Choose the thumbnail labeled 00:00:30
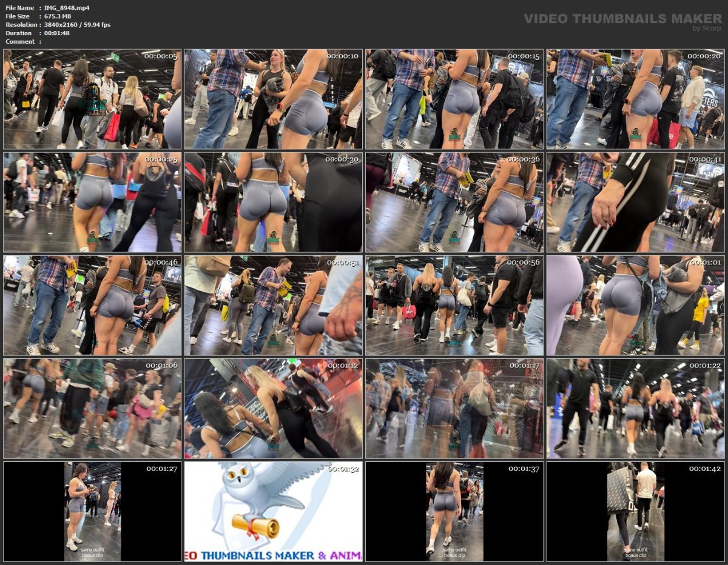The height and width of the screenshot is (565, 728). coord(274,202)
